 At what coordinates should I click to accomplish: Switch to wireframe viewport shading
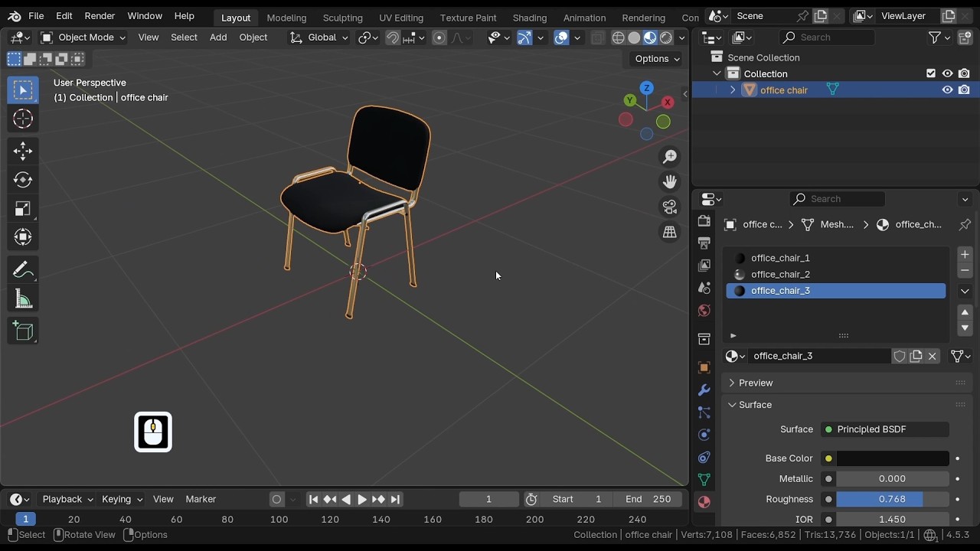pyautogui.click(x=618, y=37)
